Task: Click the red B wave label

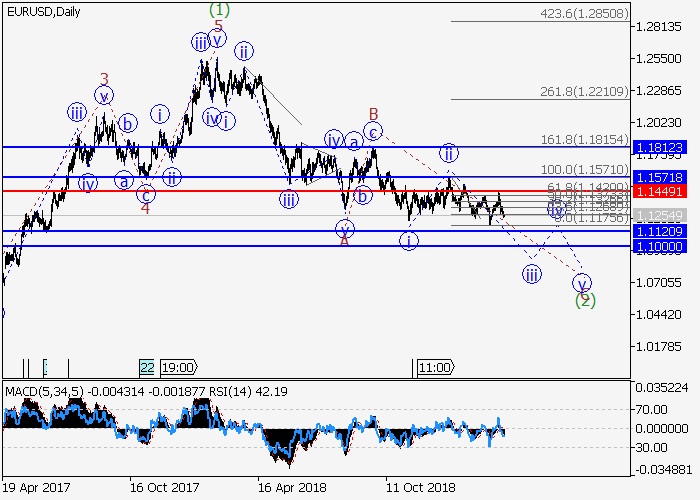Action: 372,113
